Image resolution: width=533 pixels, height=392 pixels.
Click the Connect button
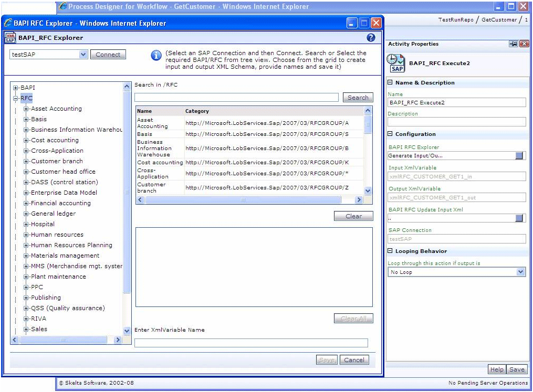[108, 55]
